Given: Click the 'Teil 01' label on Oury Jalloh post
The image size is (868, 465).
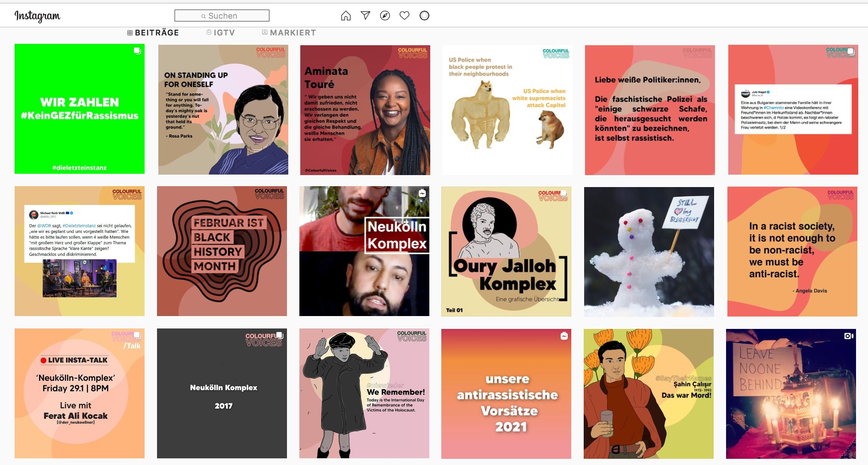Looking at the screenshot, I should [x=454, y=310].
